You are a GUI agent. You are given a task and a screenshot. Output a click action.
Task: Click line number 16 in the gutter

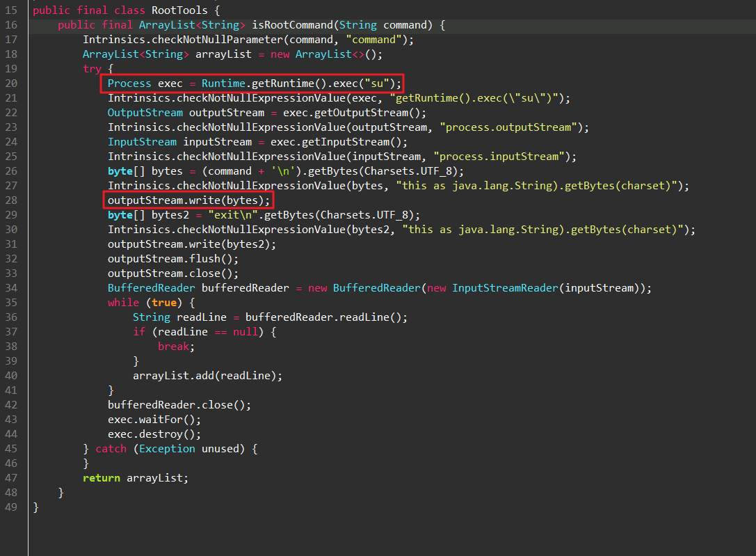coord(11,25)
